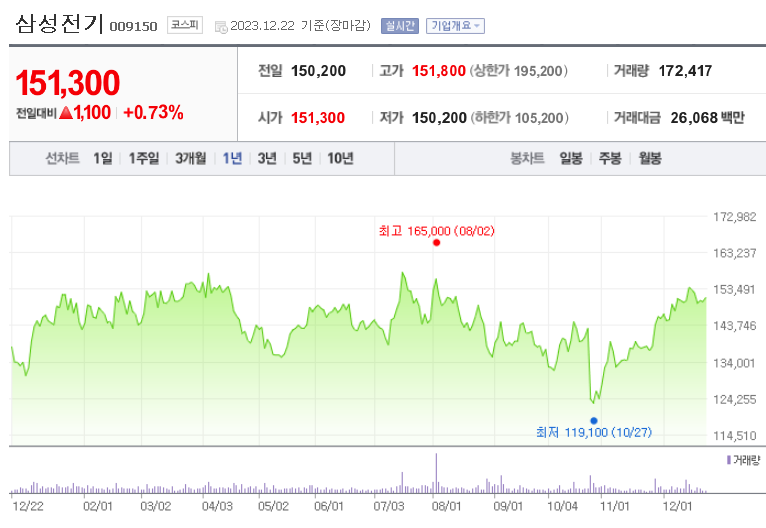Switch to 월봉 candlestick chart
This screenshot has height=528, width=766.
click(650, 158)
